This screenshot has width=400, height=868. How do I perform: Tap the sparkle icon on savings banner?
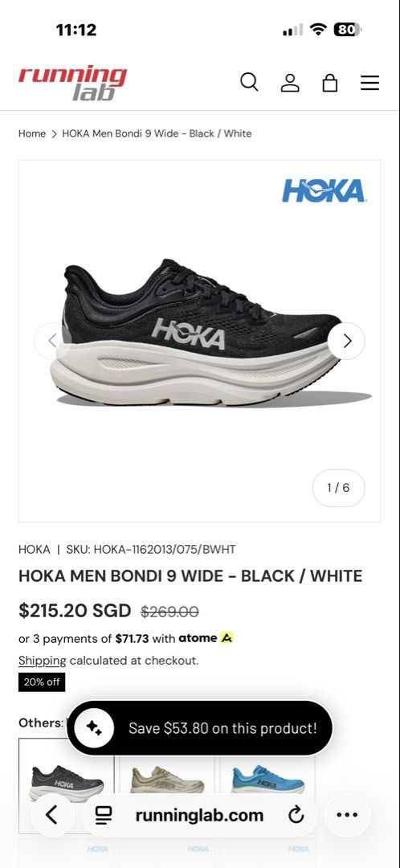(x=94, y=728)
